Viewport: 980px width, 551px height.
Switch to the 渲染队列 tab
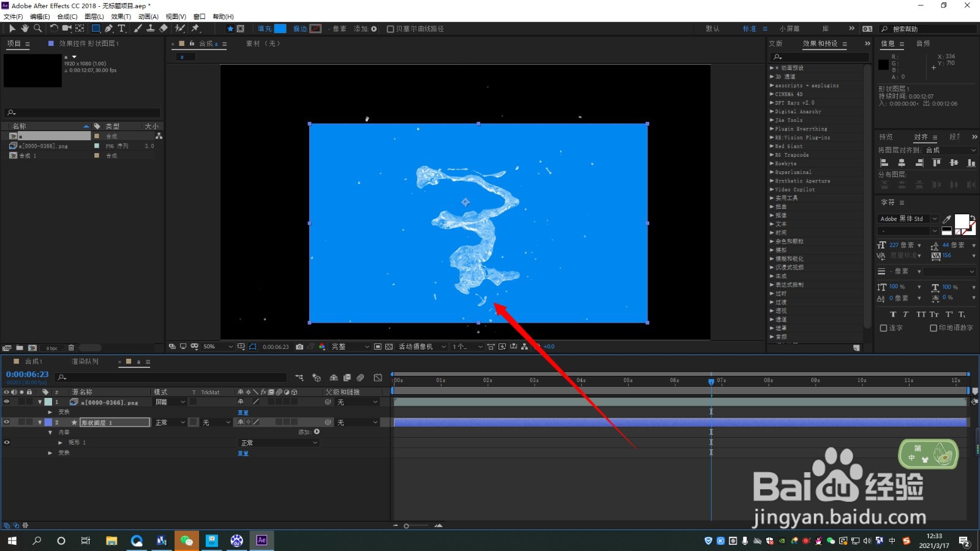coord(85,362)
